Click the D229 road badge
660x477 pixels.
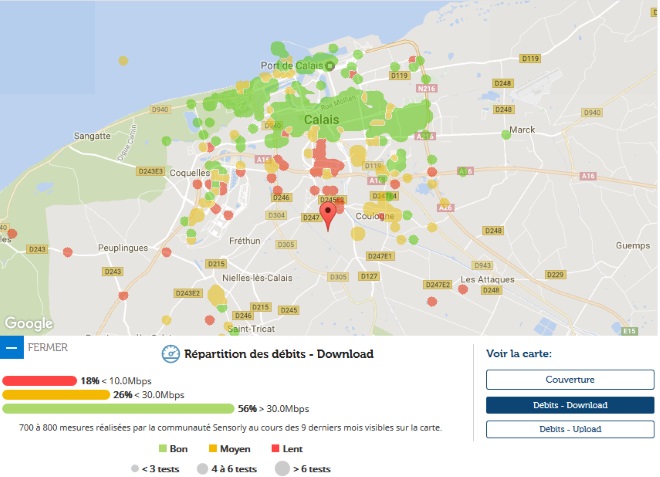point(555,274)
